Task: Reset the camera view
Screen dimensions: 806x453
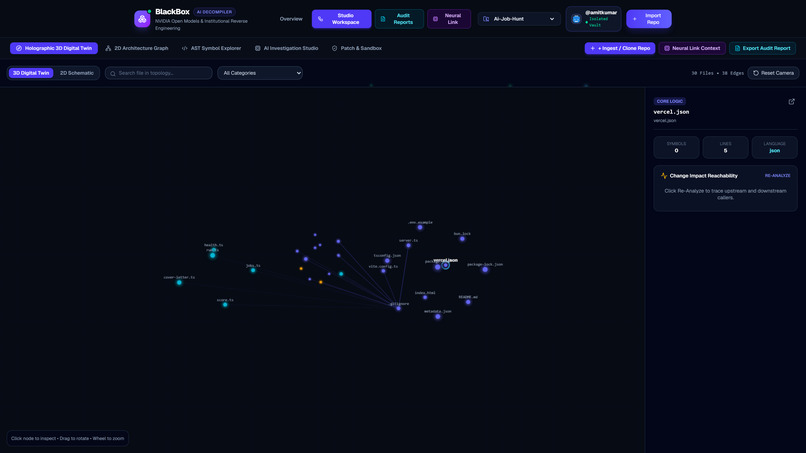Action: pos(773,73)
